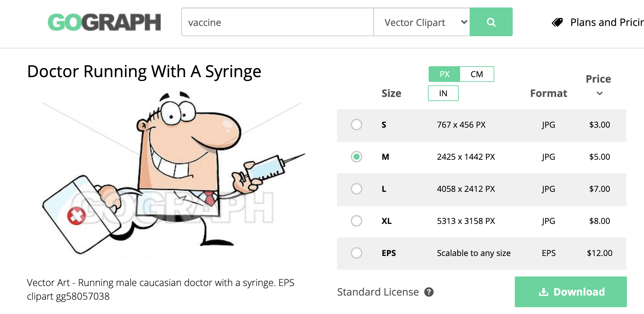Select the M size radio button
The height and width of the screenshot is (314, 644).
(357, 157)
